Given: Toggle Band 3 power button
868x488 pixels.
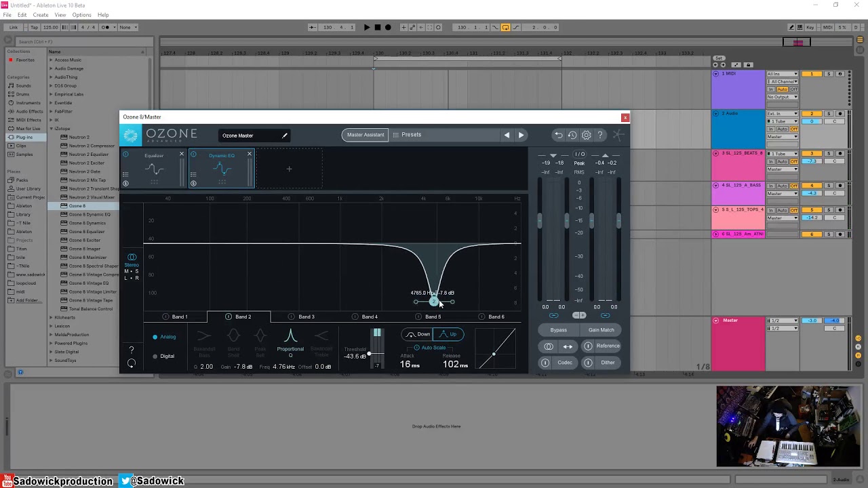Looking at the screenshot, I should point(292,317).
